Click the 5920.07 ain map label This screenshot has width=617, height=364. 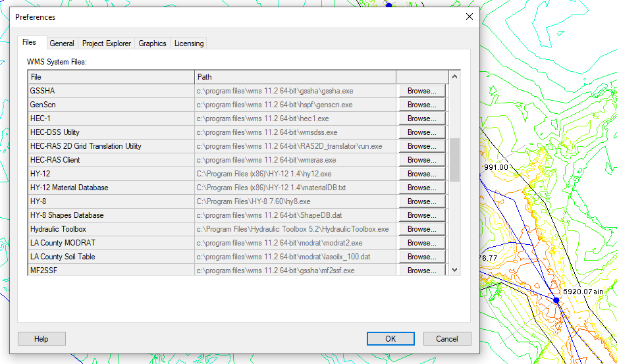[x=583, y=292]
